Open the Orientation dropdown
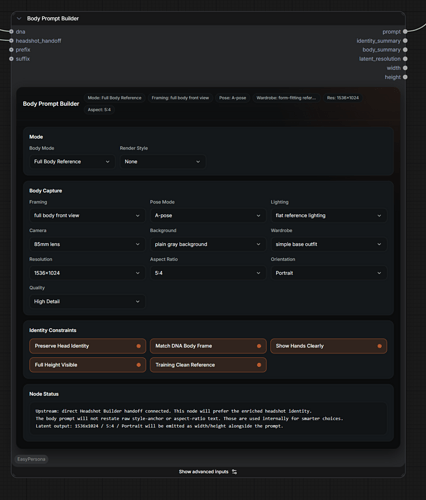Viewport: 426px width, 500px height. (x=329, y=273)
